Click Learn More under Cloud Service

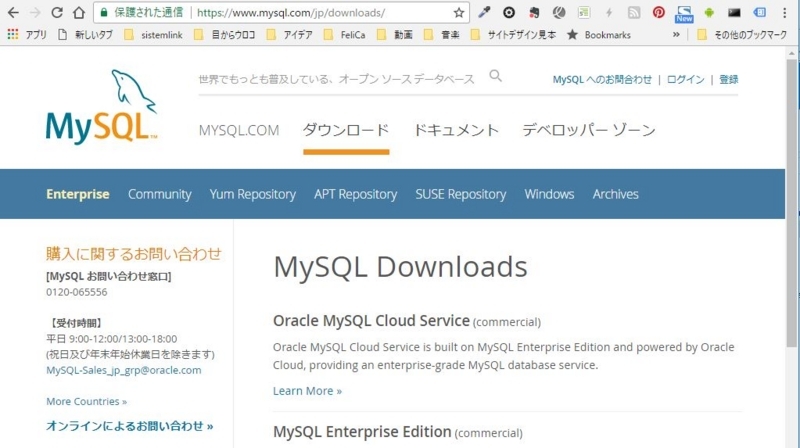coord(307,391)
